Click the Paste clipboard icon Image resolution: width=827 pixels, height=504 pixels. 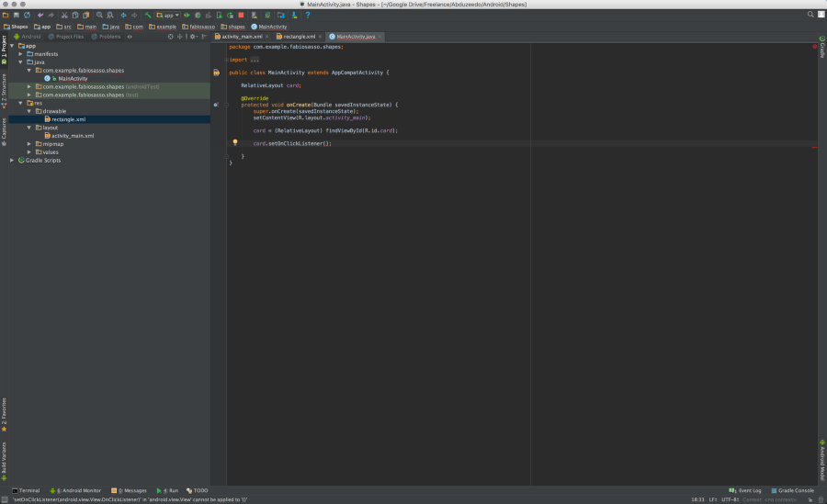point(86,16)
